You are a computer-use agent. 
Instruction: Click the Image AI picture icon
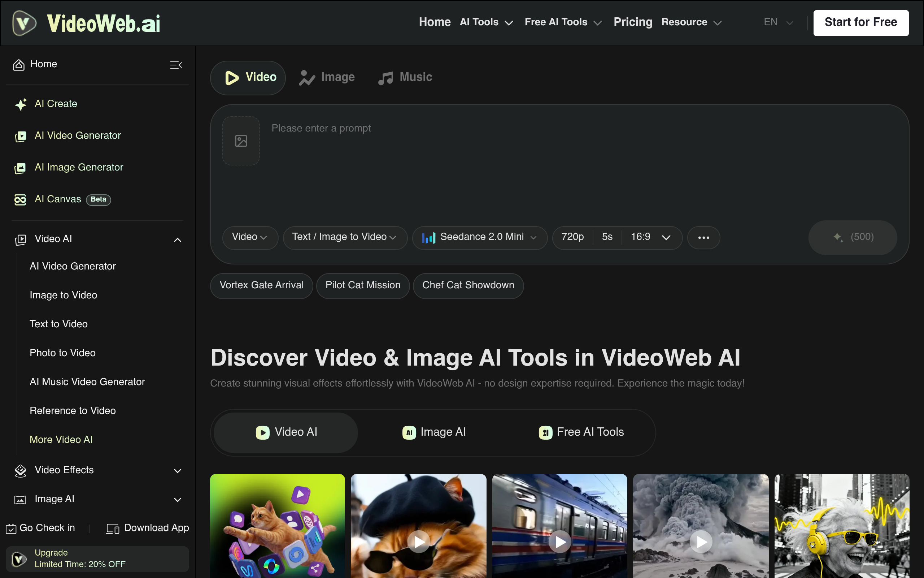21,500
